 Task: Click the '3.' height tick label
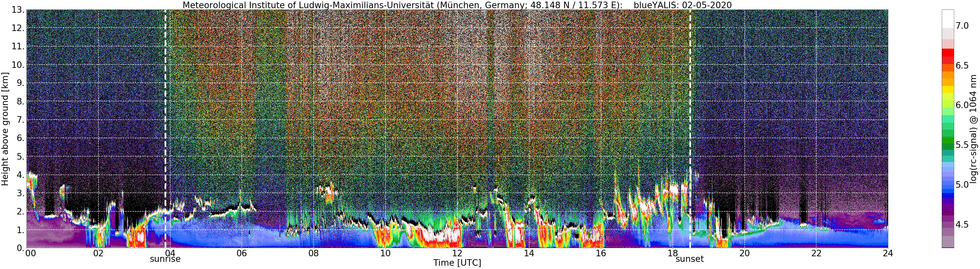point(20,193)
